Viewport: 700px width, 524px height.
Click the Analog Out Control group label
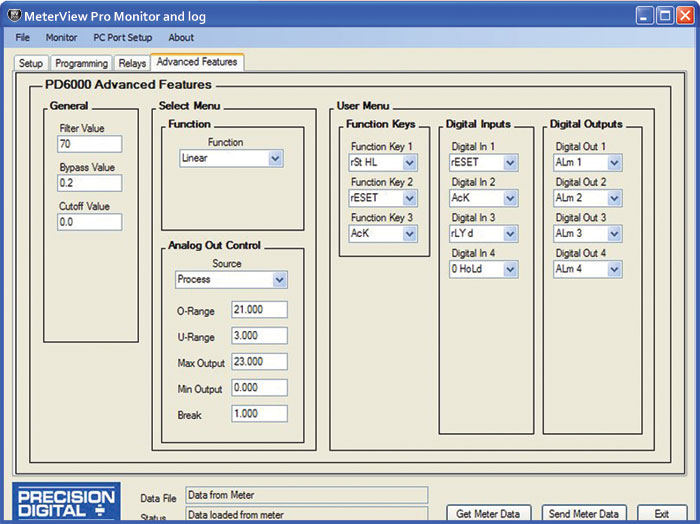214,245
